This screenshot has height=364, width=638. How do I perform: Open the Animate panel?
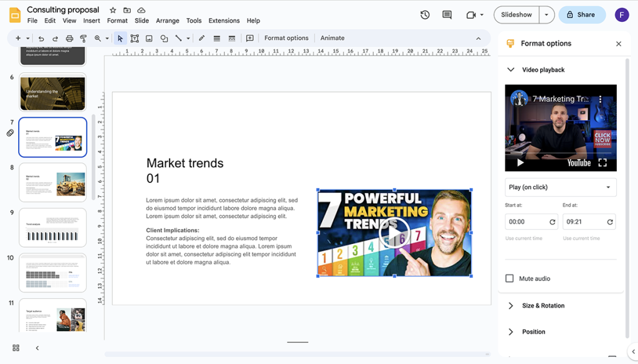[x=332, y=38]
